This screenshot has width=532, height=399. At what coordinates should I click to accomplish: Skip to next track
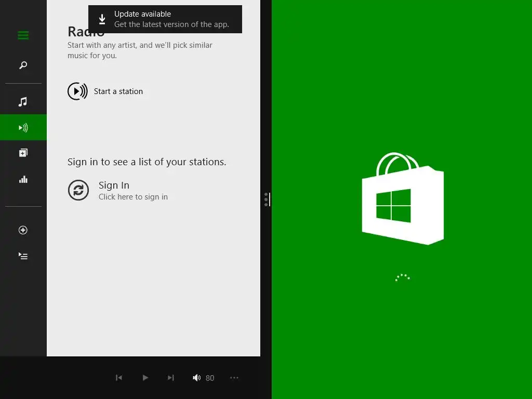click(170, 378)
